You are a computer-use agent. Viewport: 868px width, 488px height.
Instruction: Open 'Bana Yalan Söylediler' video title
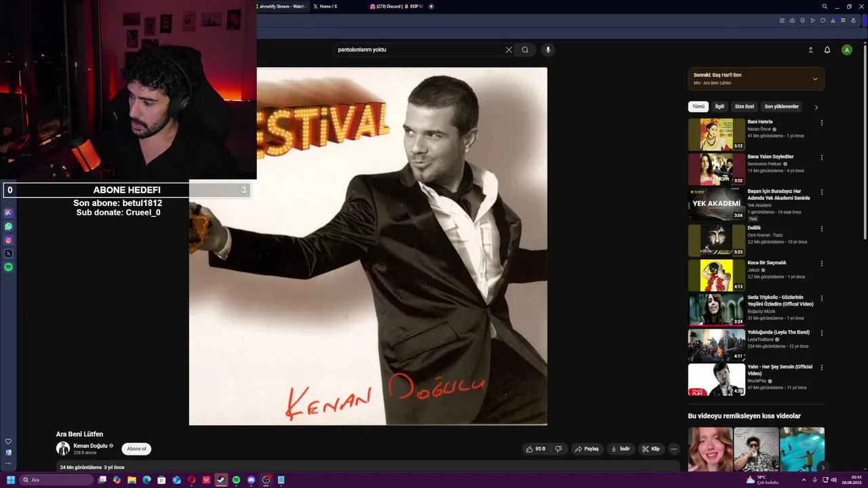pos(770,157)
